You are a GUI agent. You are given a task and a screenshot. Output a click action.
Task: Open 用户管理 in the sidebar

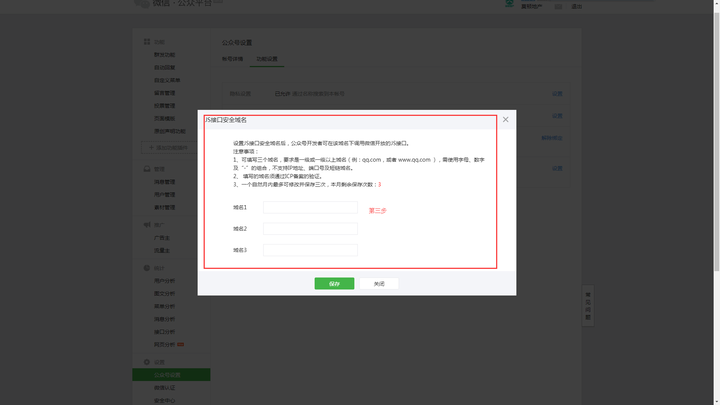pos(164,195)
